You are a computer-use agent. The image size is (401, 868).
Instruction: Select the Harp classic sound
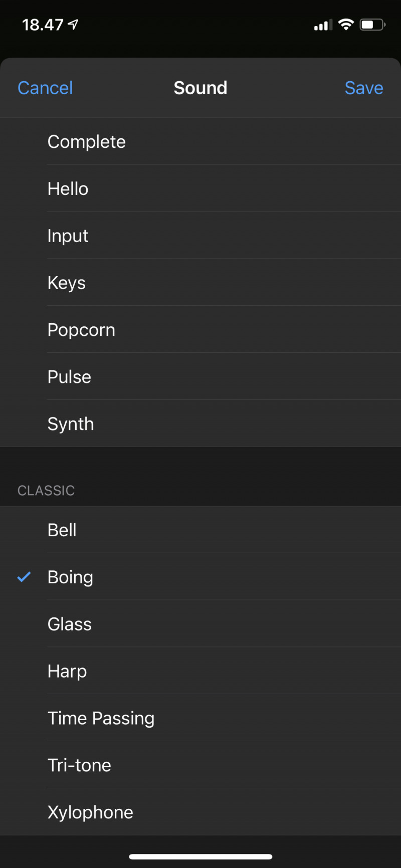point(67,671)
